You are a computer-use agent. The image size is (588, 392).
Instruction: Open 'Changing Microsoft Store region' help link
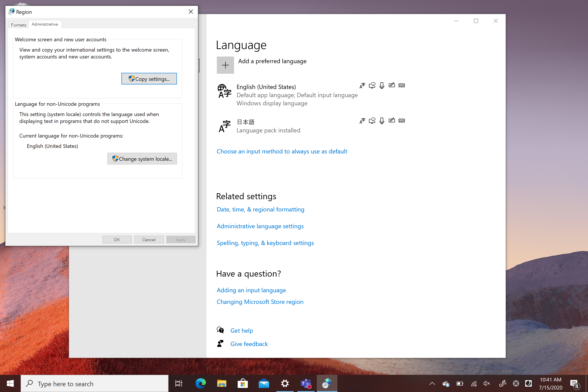click(x=260, y=302)
